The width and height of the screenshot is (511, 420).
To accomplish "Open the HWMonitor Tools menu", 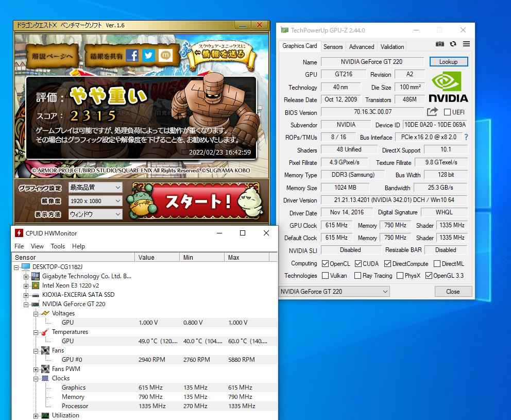I will tap(58, 246).
